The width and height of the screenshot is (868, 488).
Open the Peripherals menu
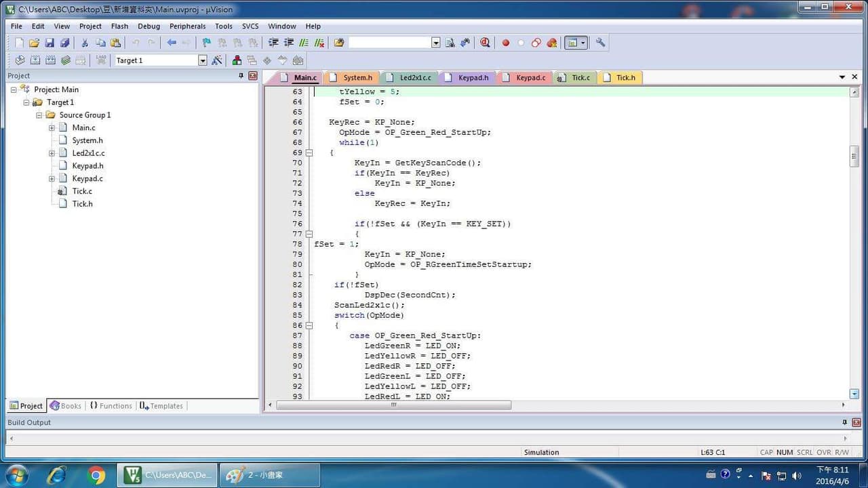click(188, 26)
